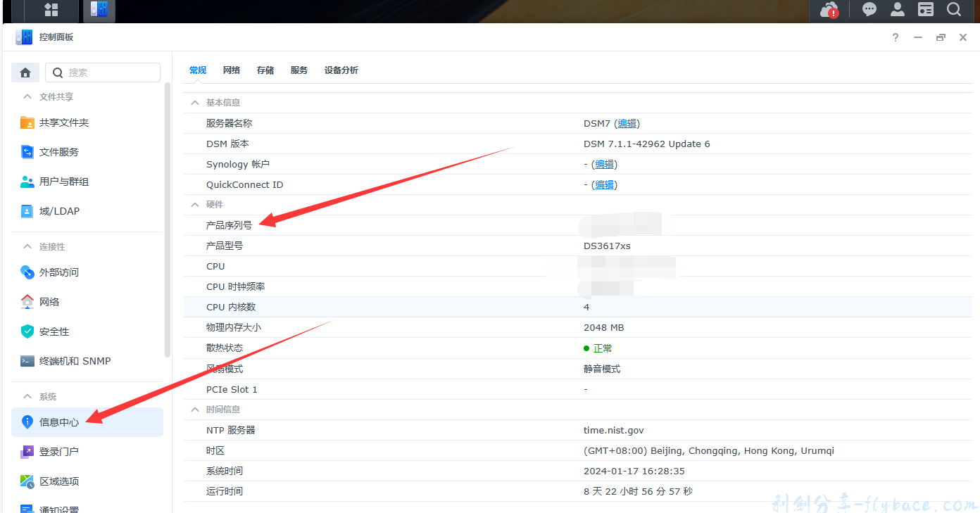Open the 用户与群组 icon
Screen dimensions: 980x513
(x=27, y=182)
